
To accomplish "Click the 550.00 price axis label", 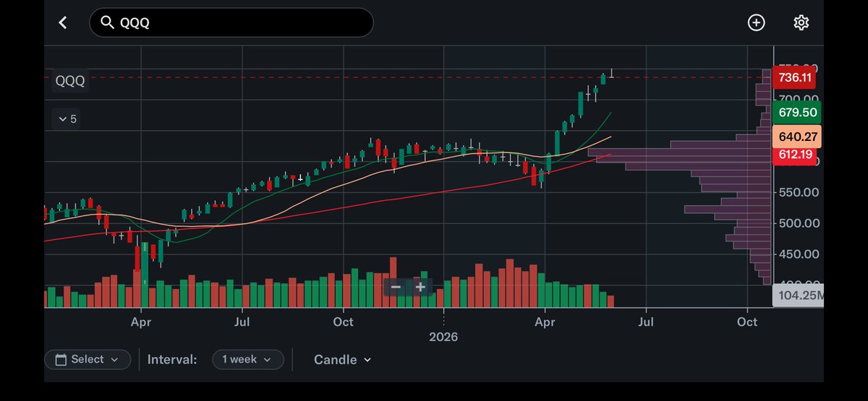I will click(x=800, y=192).
